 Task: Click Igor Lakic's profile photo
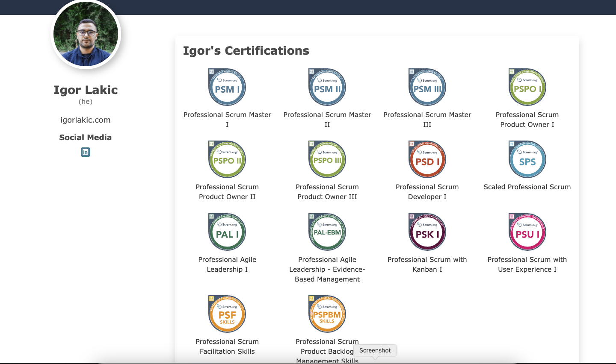(x=86, y=34)
